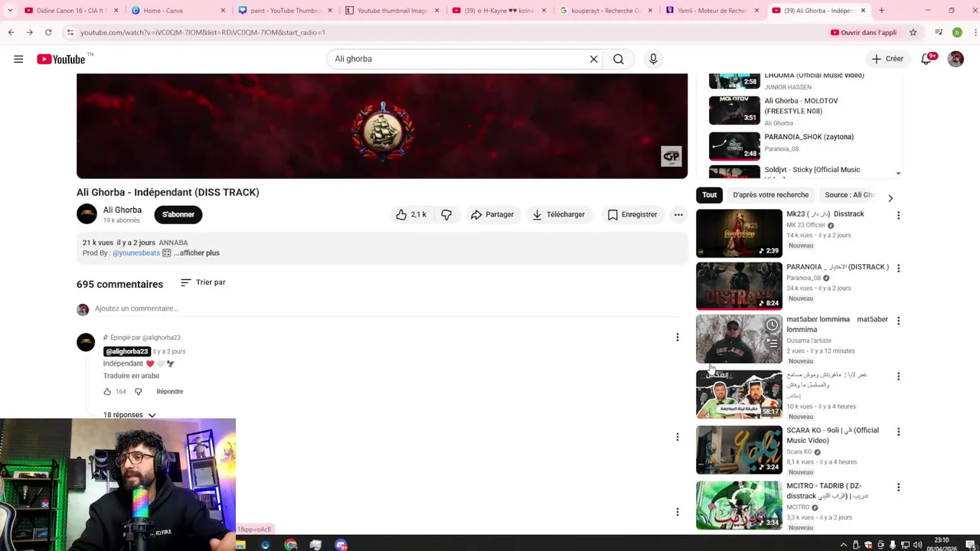
Task: Download video with Télécharger button
Action: point(559,214)
